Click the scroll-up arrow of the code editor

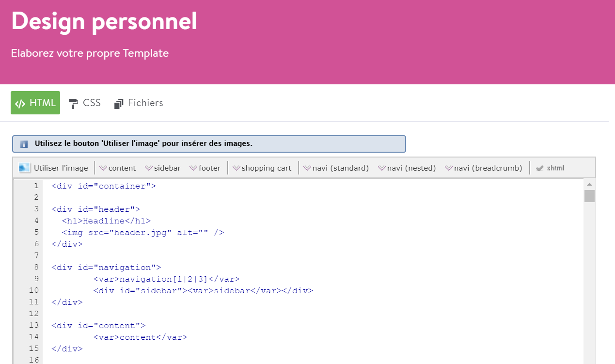pyautogui.click(x=589, y=185)
